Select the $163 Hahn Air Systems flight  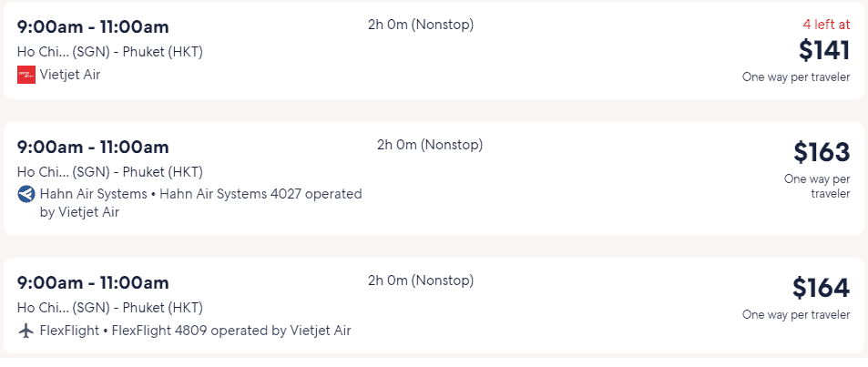[434, 178]
